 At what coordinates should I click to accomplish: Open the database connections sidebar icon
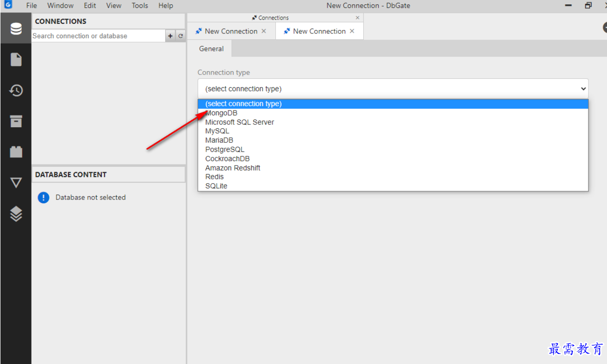point(16,29)
